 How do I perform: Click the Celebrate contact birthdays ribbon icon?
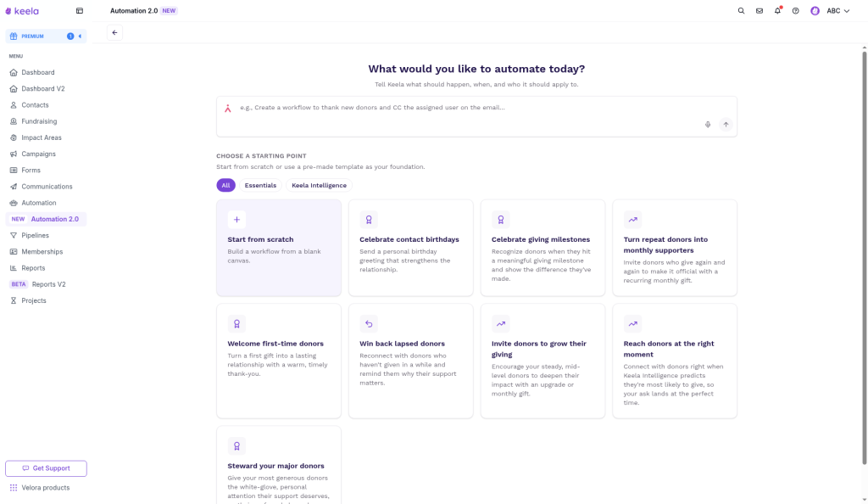[369, 220]
